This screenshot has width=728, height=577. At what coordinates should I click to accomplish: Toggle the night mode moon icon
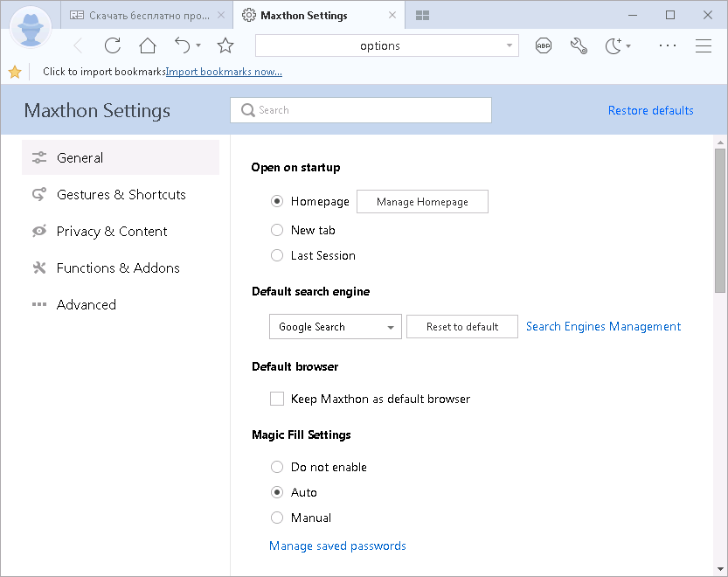click(x=614, y=46)
